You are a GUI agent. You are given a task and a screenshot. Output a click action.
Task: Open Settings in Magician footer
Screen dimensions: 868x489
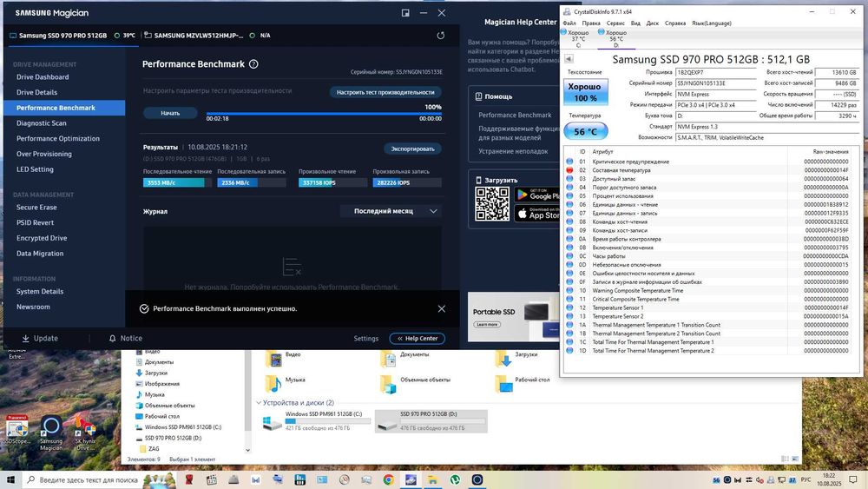coord(366,339)
